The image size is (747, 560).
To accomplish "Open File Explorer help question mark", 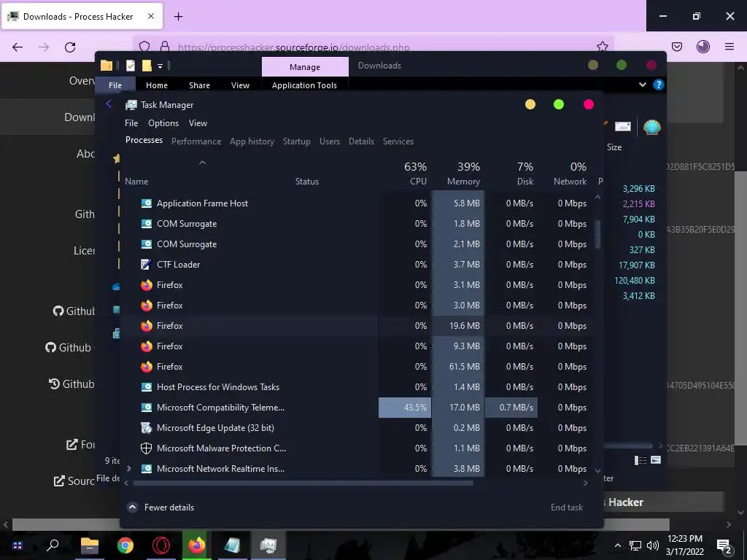I will (x=659, y=85).
